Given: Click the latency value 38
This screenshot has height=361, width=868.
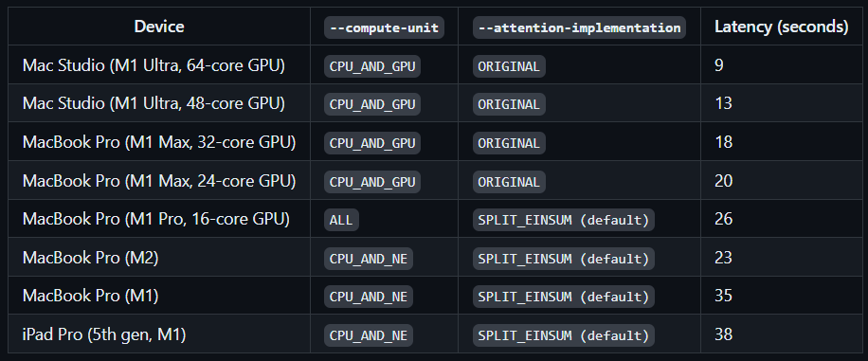Looking at the screenshot, I should click(x=724, y=334).
